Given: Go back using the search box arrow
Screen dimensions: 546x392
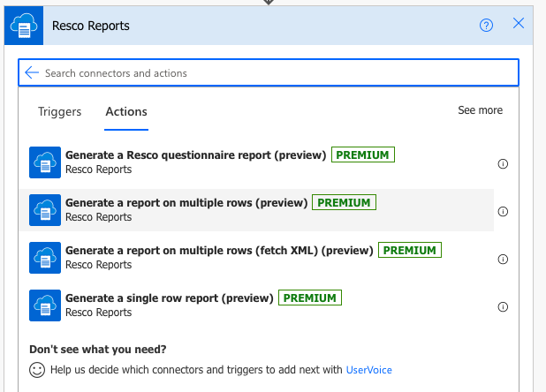Looking at the screenshot, I should click(32, 72).
